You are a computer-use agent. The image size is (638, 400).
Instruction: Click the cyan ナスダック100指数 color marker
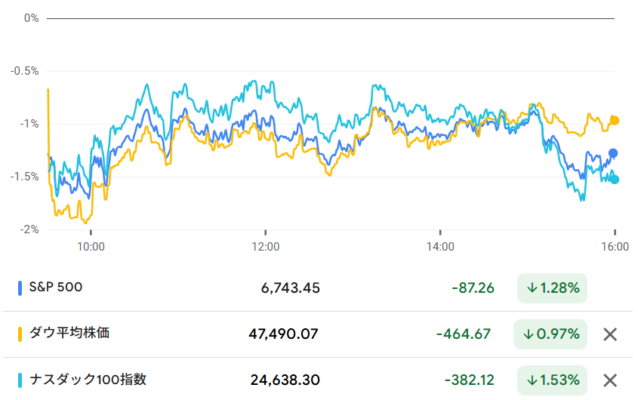point(21,380)
